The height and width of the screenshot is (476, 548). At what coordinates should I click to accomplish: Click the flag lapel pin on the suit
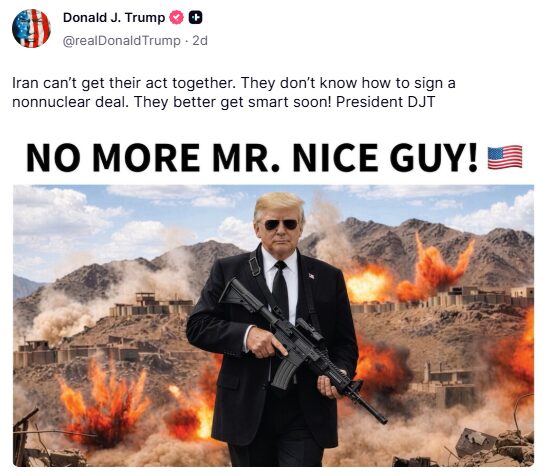tap(311, 276)
